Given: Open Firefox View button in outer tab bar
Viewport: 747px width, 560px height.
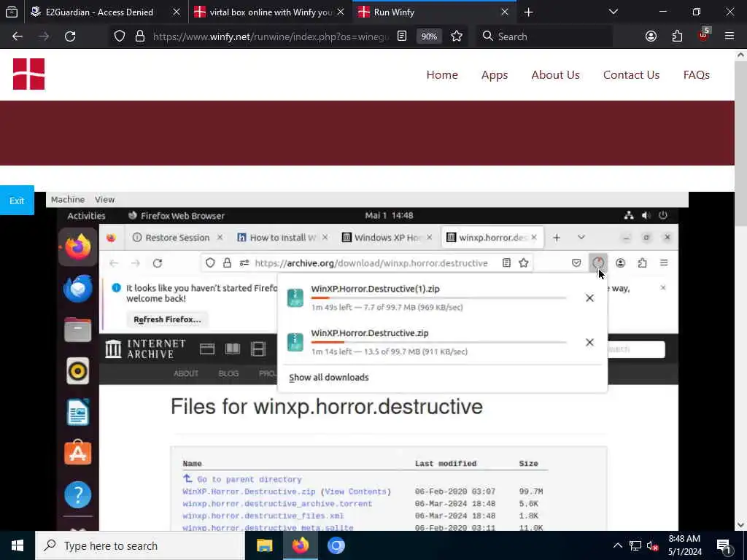Looking at the screenshot, I should (12, 12).
